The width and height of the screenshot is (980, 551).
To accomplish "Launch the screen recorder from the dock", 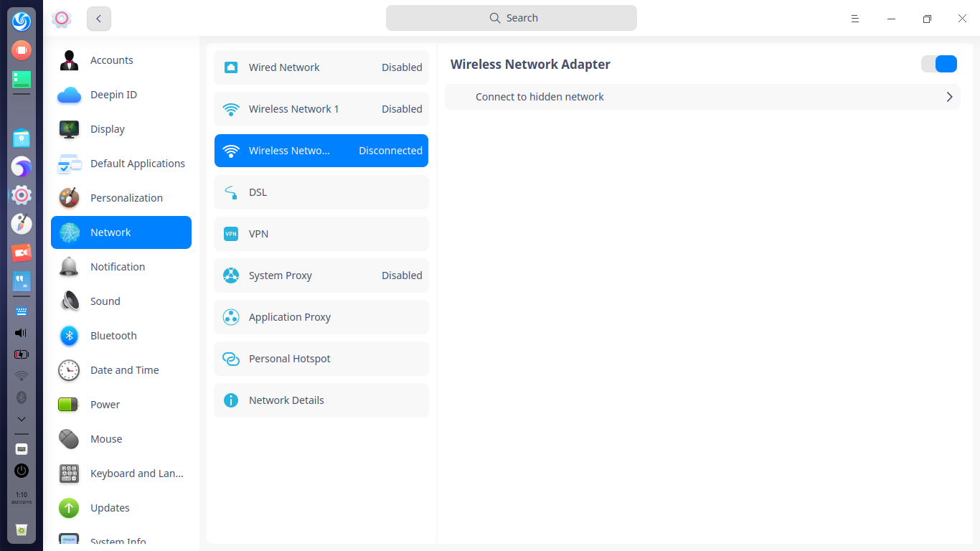I will pyautogui.click(x=22, y=253).
